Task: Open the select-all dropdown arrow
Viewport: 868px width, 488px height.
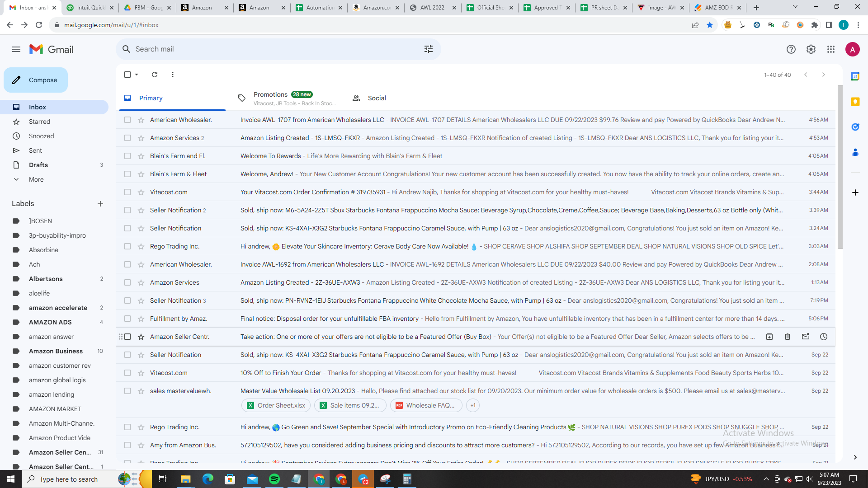Action: coord(137,75)
